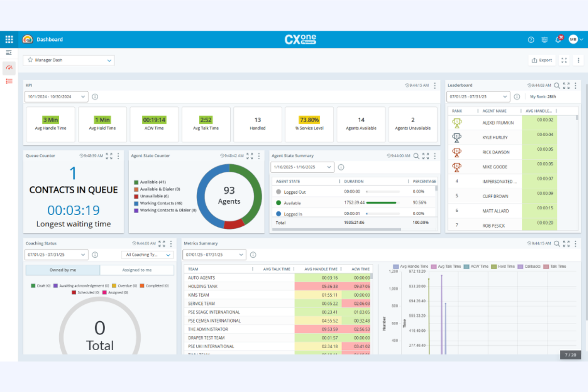Switch to the Assigned to me toggle
The height and width of the screenshot is (392, 588).
pyautogui.click(x=137, y=270)
